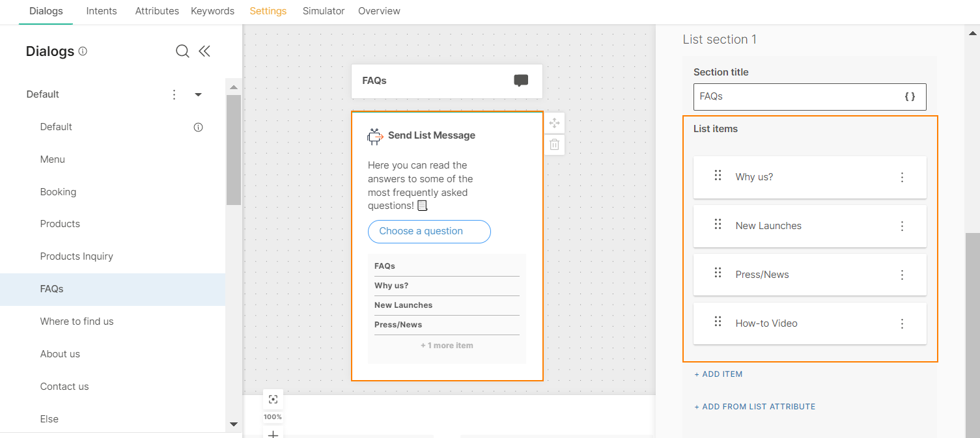Image resolution: width=980 pixels, height=438 pixels.
Task: Click the Send List Message bot icon
Action: tap(374, 135)
